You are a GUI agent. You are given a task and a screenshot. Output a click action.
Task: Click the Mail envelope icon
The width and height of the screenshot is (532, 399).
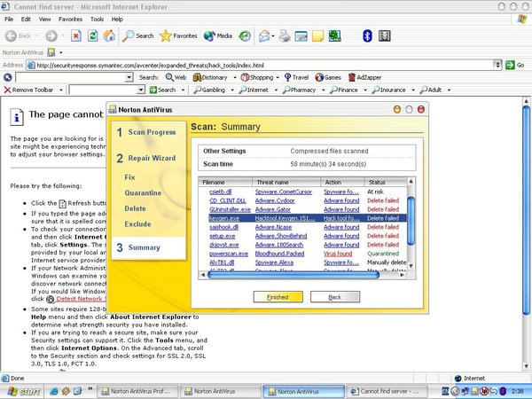click(264, 35)
